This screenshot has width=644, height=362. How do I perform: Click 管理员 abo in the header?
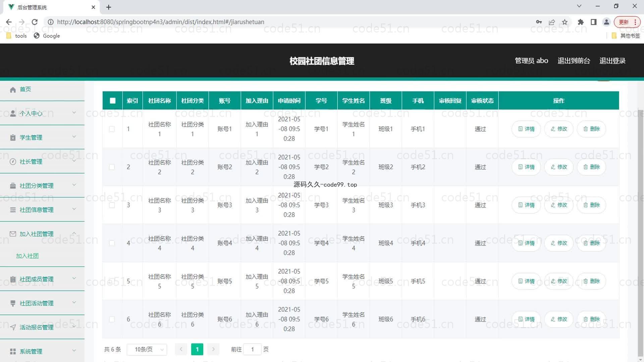(532, 61)
